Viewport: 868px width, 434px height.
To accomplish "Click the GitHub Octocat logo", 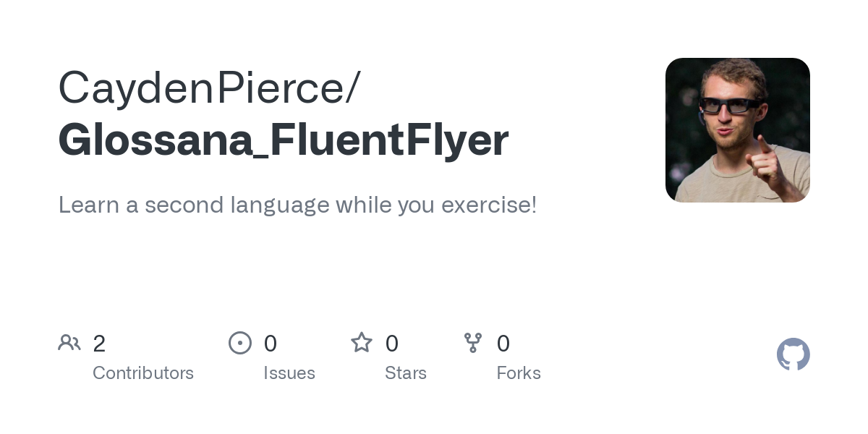I will [793, 354].
